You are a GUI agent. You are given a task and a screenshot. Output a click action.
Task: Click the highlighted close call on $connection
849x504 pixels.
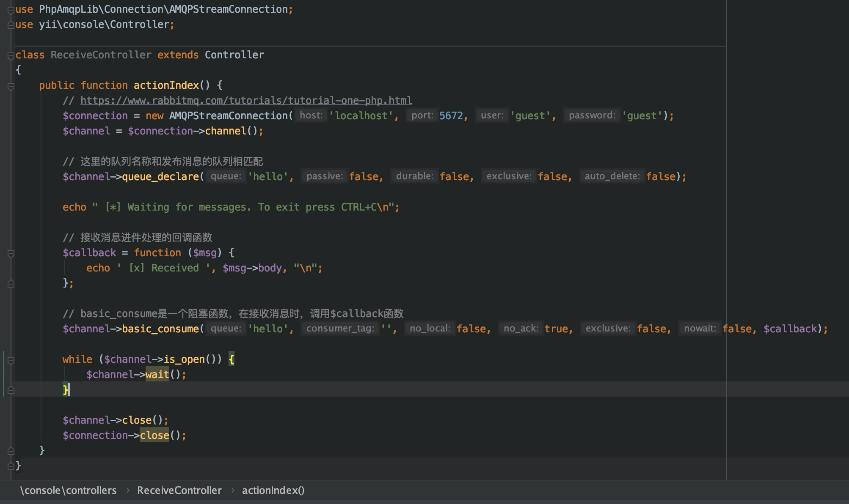point(154,436)
